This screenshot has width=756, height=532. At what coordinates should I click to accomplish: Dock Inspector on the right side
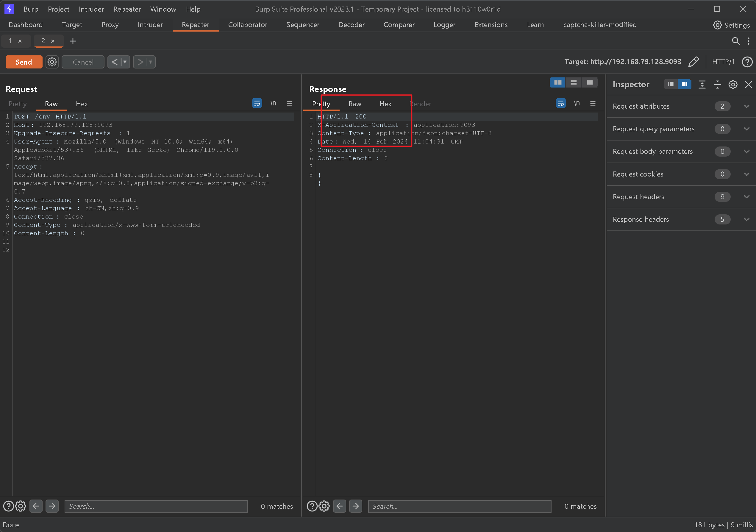tap(684, 84)
